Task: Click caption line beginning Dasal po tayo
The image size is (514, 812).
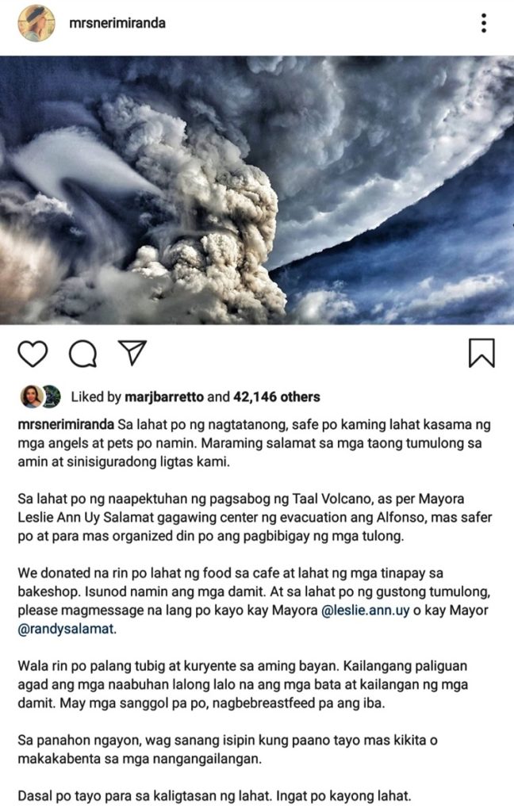Action: 214,796
